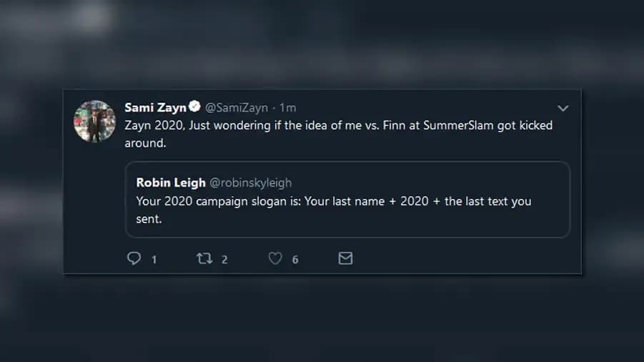The height and width of the screenshot is (362, 644).
Task: Open the tweet options chevron menu
Action: [563, 108]
